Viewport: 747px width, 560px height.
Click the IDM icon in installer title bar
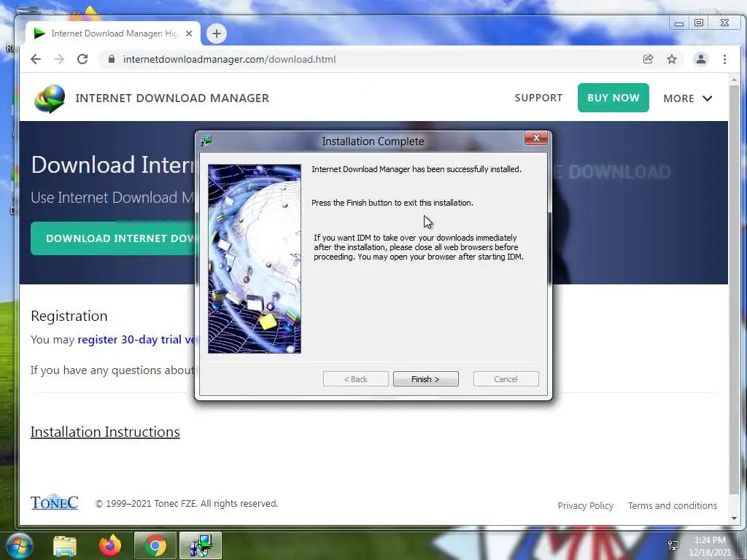pos(206,141)
